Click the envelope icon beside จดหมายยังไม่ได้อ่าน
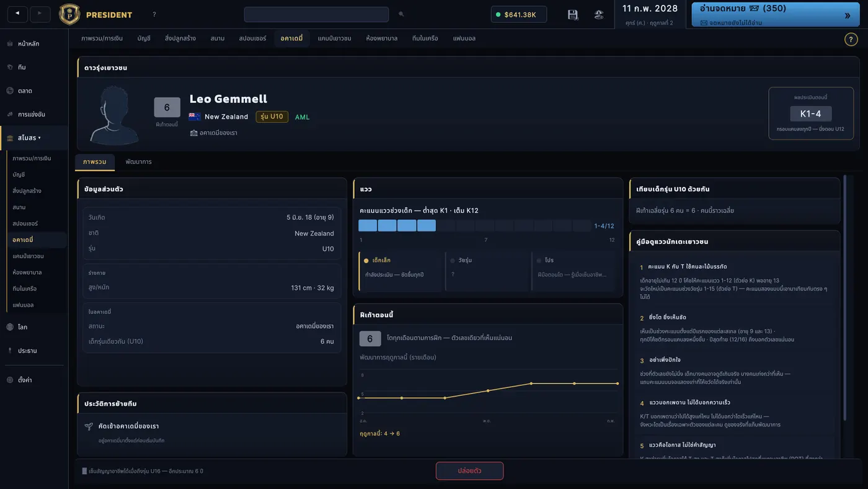This screenshot has width=868, height=489. 704,23
